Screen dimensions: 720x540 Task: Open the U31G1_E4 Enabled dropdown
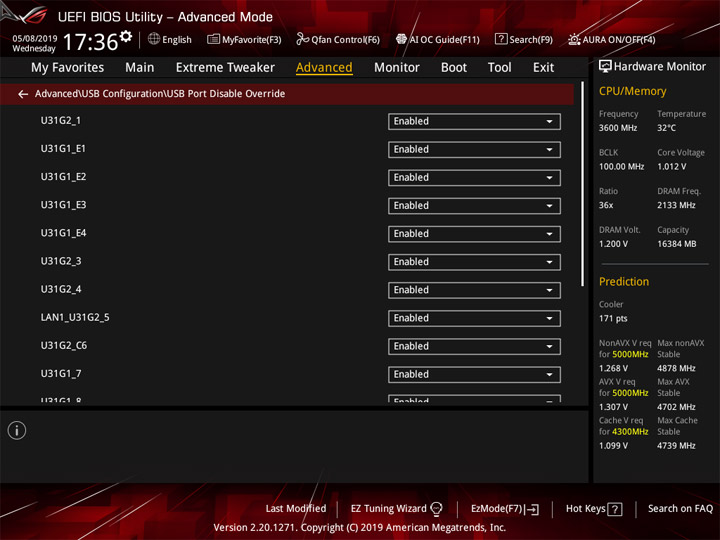tap(474, 234)
